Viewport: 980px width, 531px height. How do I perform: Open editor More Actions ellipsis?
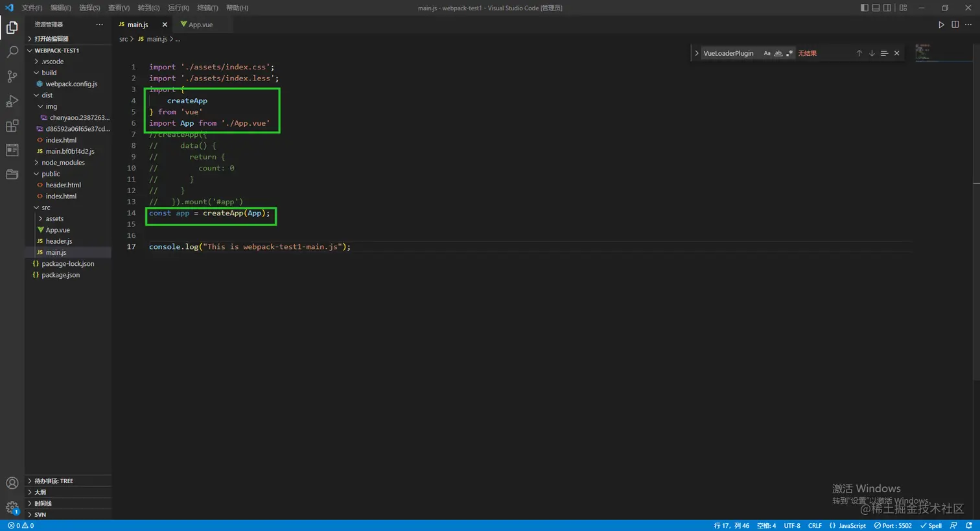click(968, 25)
